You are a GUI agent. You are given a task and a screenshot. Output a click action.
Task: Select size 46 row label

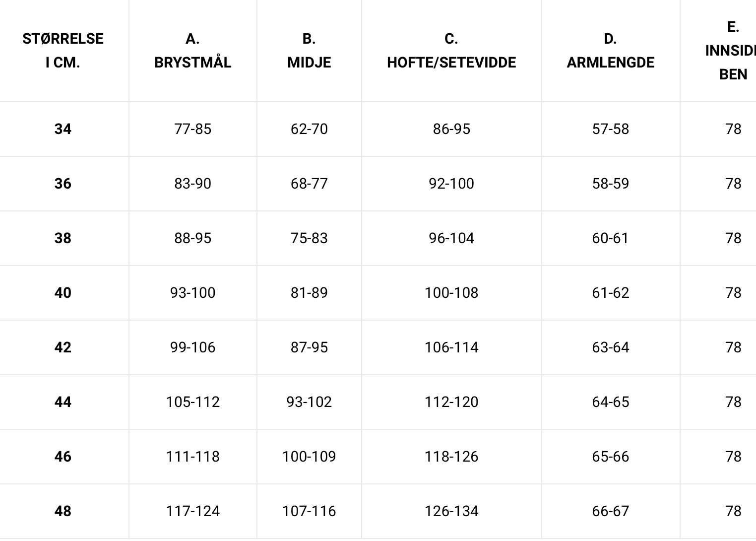(63, 457)
